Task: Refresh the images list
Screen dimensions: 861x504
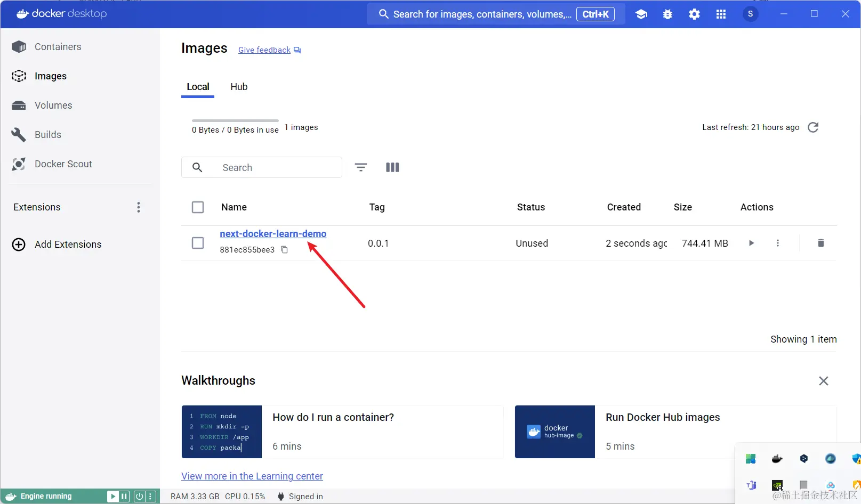Action: pos(813,127)
